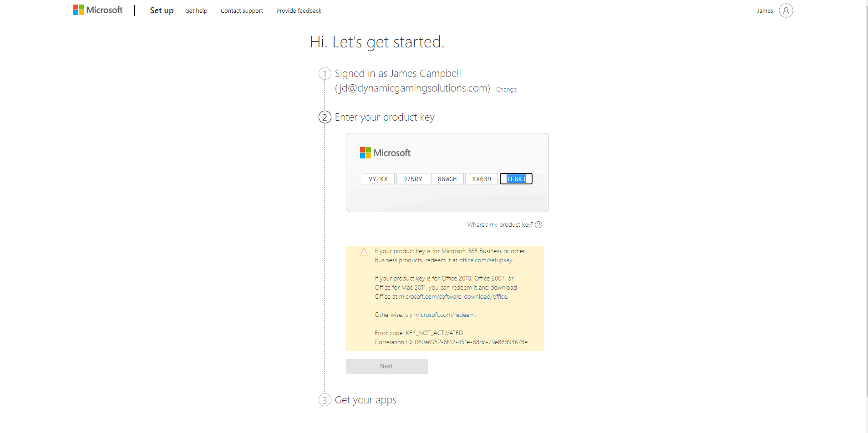Click the Set up header title
Viewport: 868px width, 433px height.
[x=162, y=10]
